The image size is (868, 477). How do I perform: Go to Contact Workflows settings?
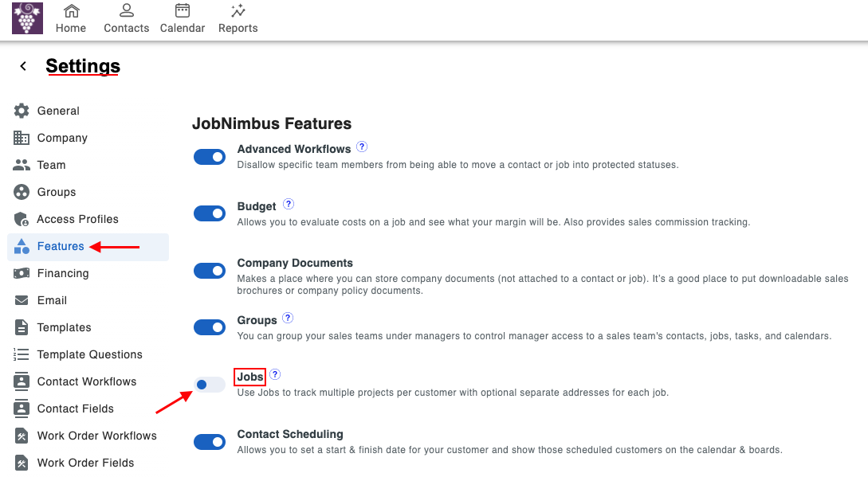[x=86, y=381]
